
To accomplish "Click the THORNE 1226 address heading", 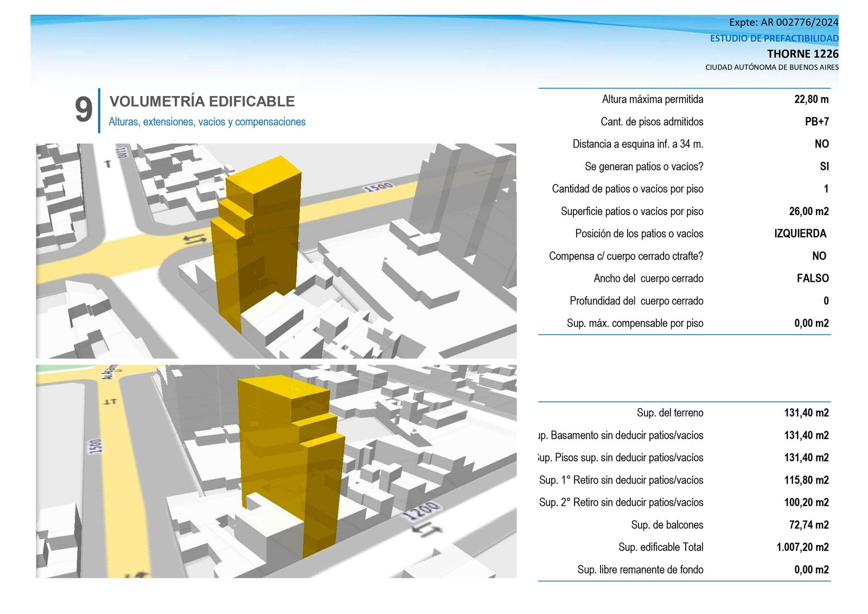I will pyautogui.click(x=803, y=54).
